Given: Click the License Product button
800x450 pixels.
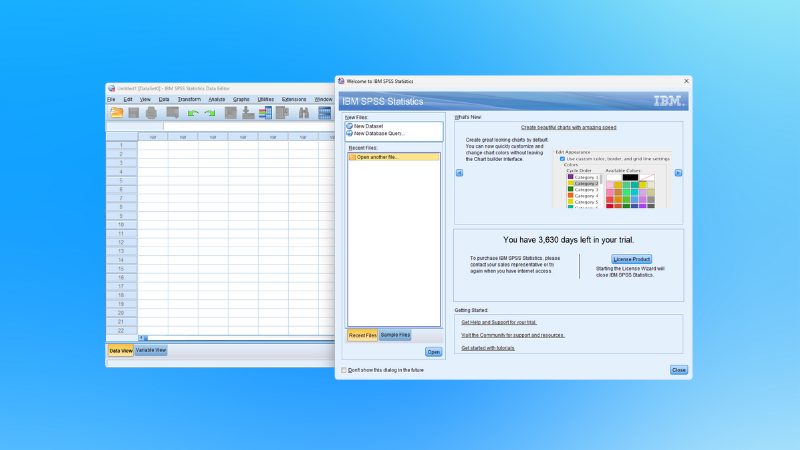Looking at the screenshot, I should click(x=632, y=259).
